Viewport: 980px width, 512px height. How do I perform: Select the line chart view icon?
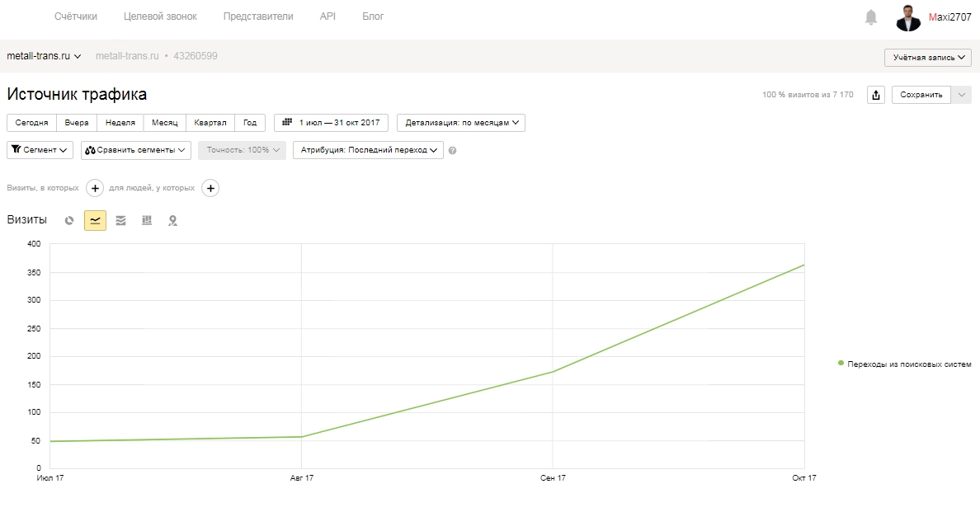pyautogui.click(x=95, y=220)
